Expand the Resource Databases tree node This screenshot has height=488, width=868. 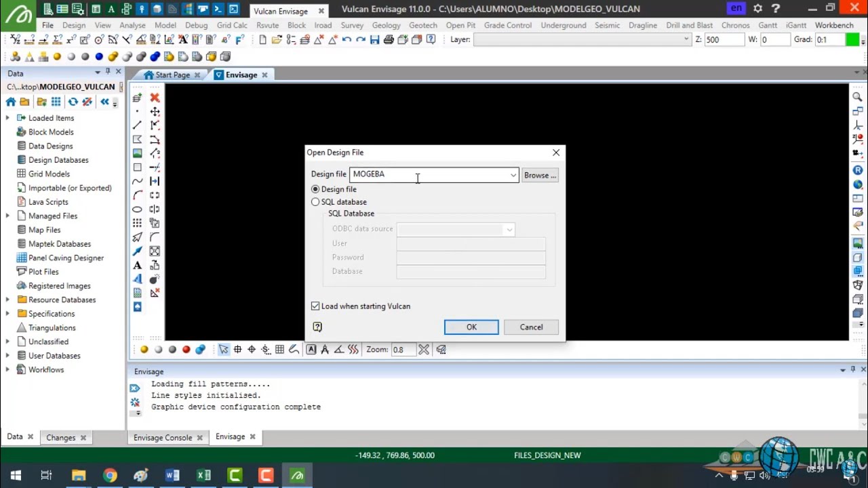pos(7,300)
